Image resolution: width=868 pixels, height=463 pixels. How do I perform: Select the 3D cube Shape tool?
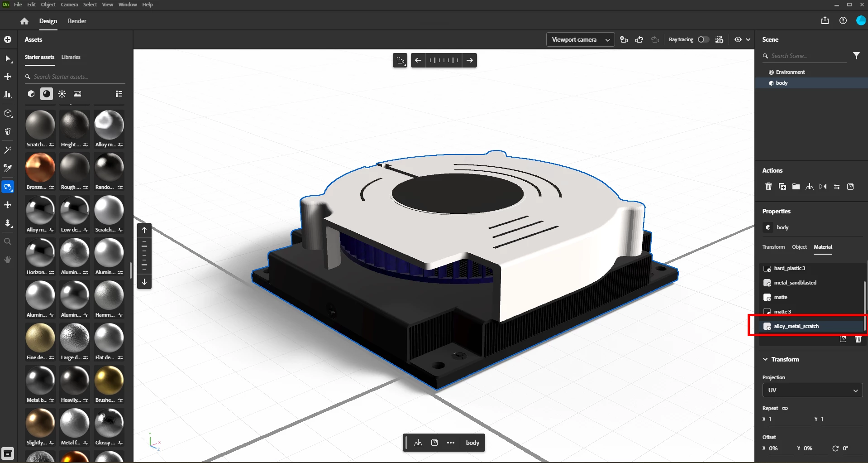(x=8, y=113)
